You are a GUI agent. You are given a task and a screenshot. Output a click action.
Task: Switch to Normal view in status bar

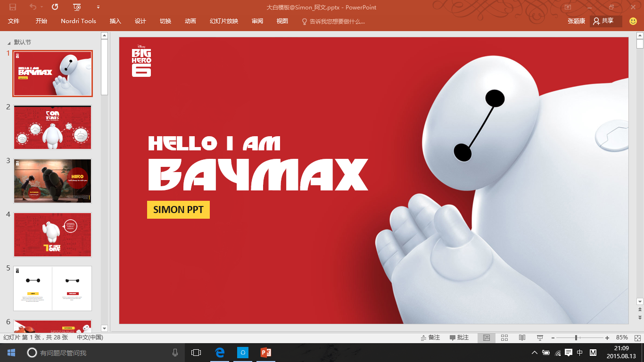tap(487, 337)
